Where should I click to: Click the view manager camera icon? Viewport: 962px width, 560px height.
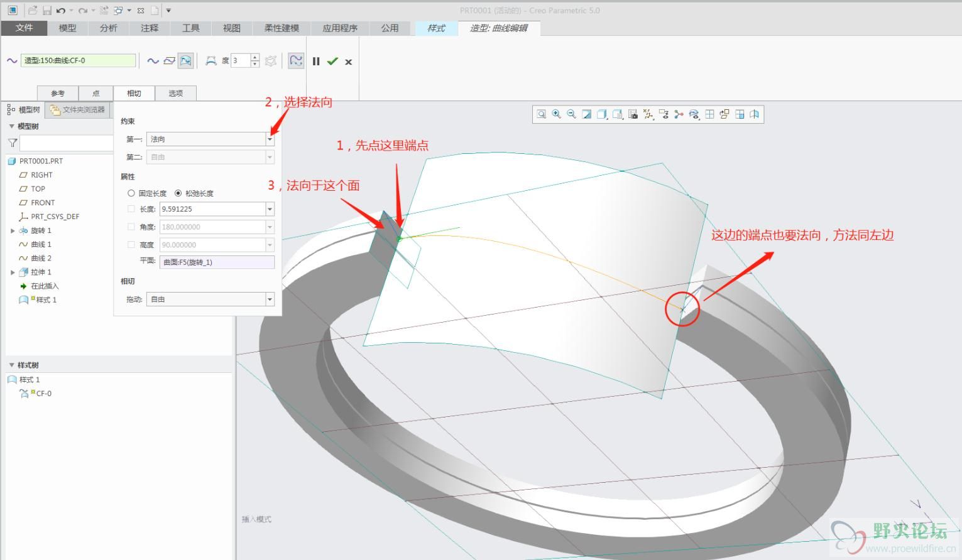pos(633,114)
